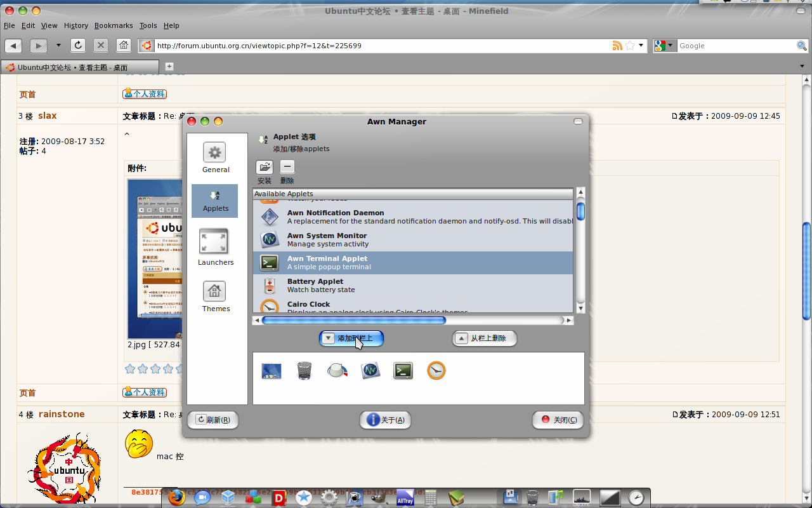The height and width of the screenshot is (508, 812).
Task: Select the Ubuntu中文论坛 browser tab
Action: [80, 67]
